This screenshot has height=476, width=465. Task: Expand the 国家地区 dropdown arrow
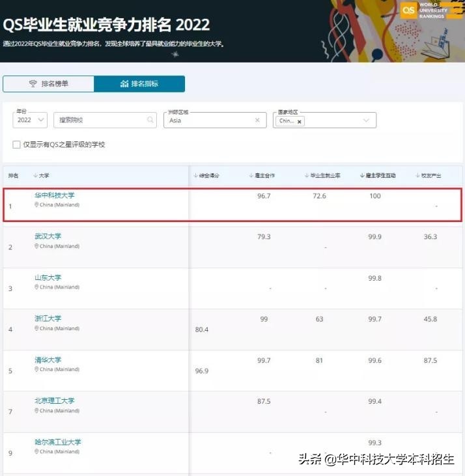point(367,120)
